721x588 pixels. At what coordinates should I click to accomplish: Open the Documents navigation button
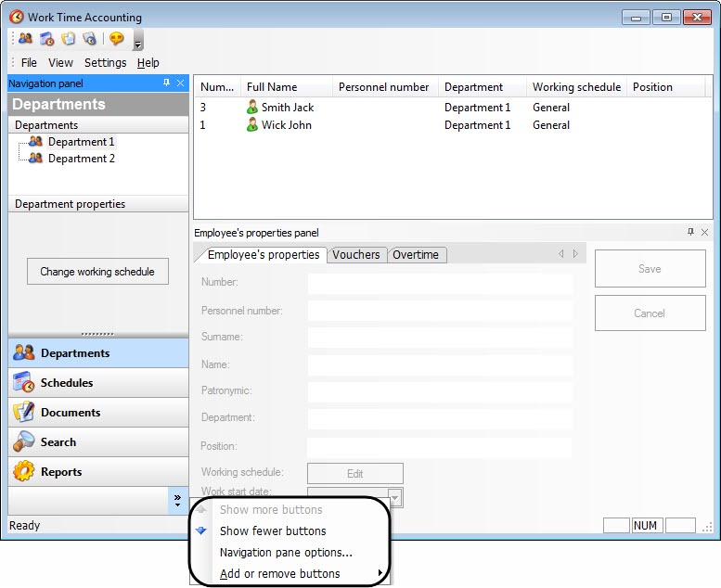pos(98,413)
